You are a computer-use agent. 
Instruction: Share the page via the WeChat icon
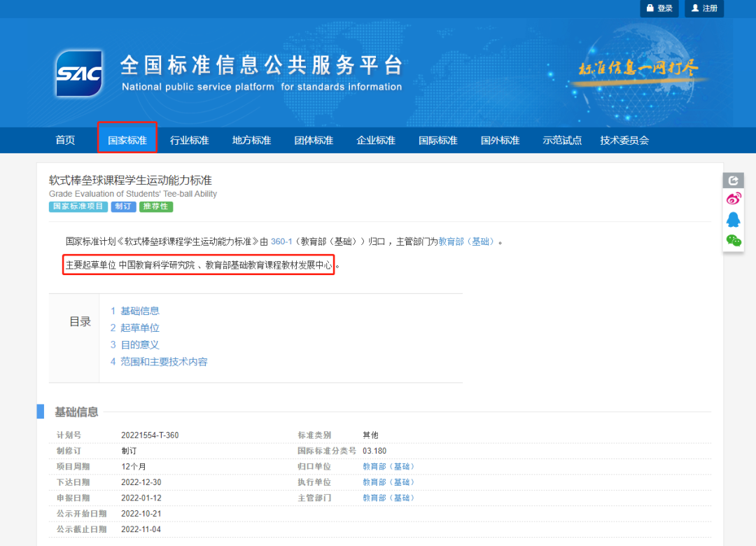click(734, 240)
